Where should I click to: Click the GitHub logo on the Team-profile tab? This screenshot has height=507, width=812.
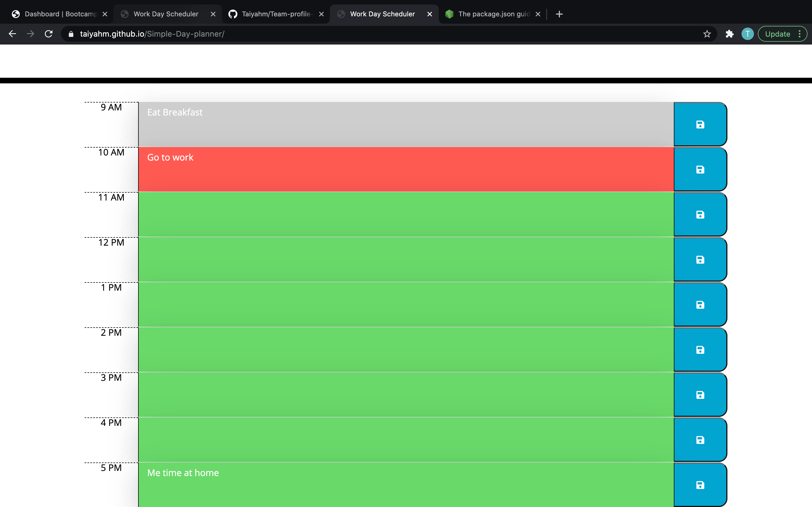pyautogui.click(x=233, y=14)
